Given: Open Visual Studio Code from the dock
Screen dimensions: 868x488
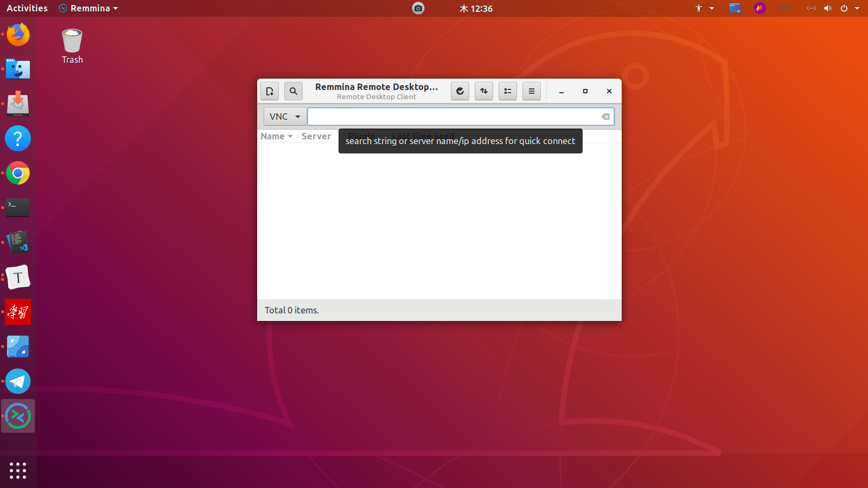Looking at the screenshot, I should click(x=18, y=242).
